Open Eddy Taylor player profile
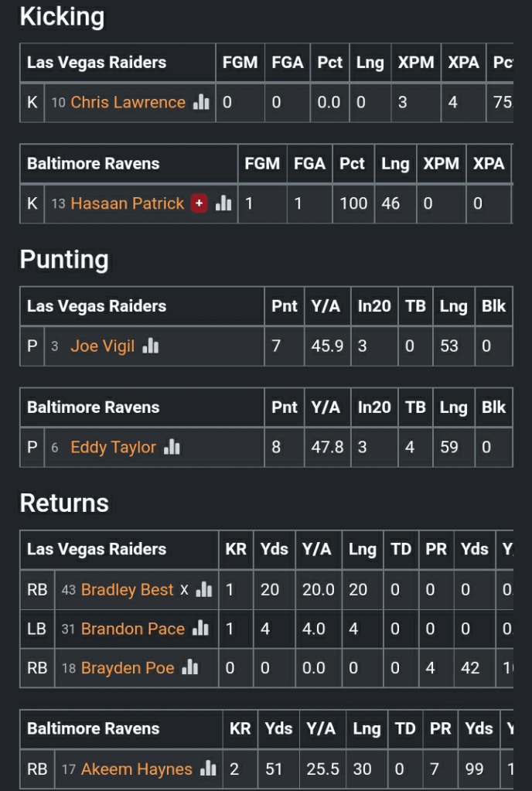Image resolution: width=532 pixels, height=791 pixels. [x=113, y=447]
